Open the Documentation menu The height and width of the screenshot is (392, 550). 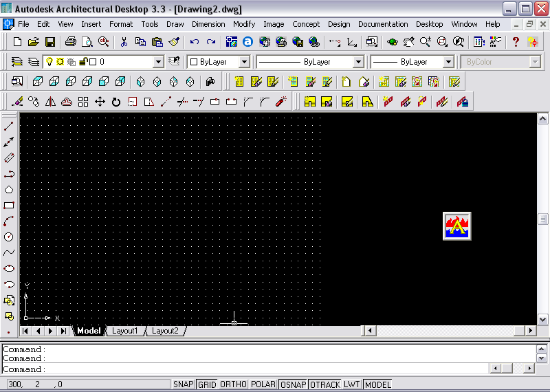[x=383, y=24]
